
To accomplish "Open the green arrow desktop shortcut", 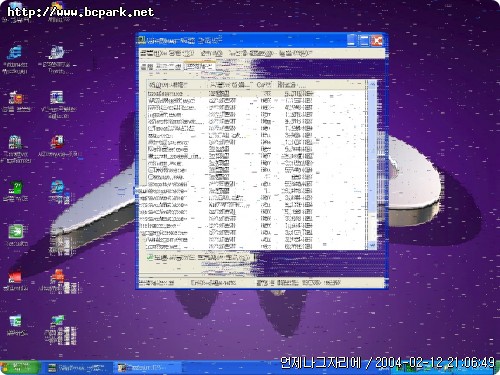I will click(x=16, y=231).
